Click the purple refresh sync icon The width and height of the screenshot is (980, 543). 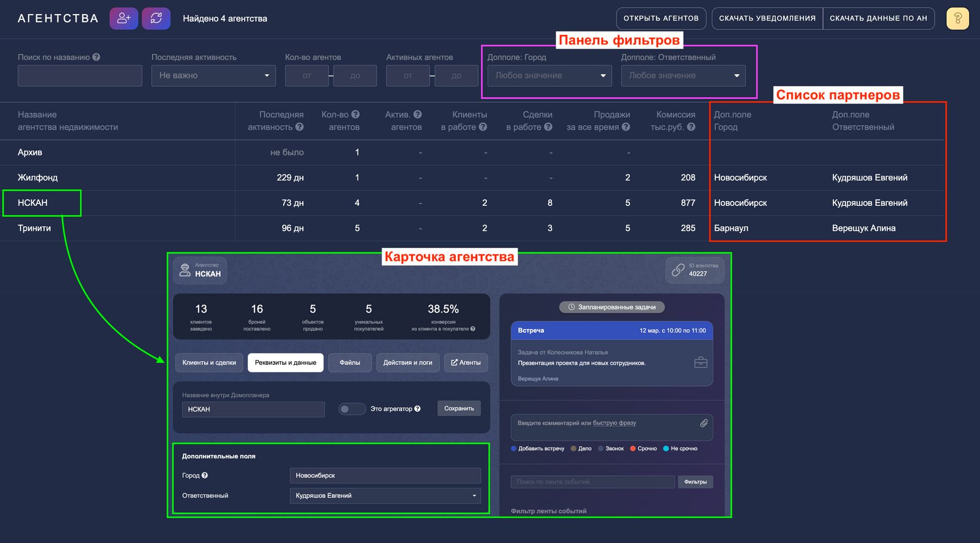click(x=156, y=18)
